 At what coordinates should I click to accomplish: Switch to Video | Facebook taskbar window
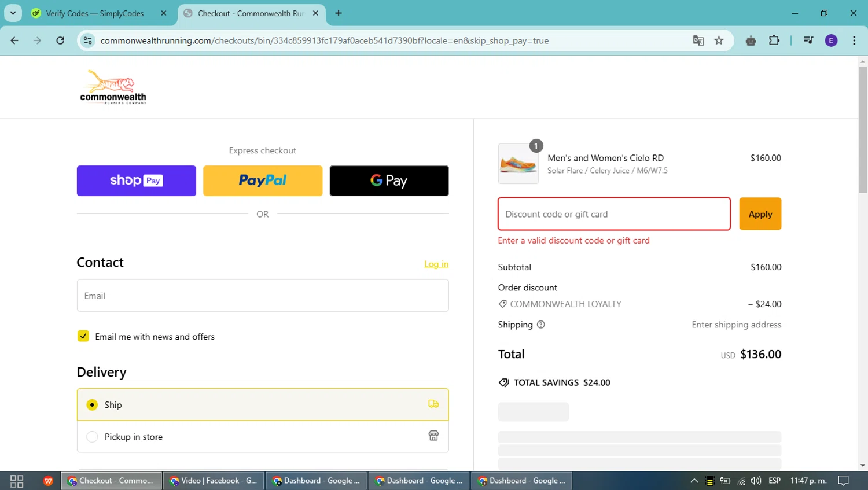pyautogui.click(x=214, y=481)
